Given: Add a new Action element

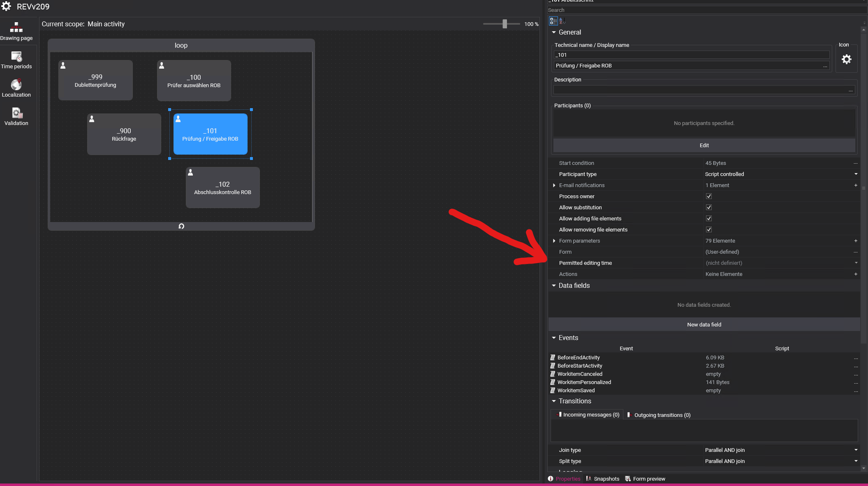Looking at the screenshot, I should (856, 274).
